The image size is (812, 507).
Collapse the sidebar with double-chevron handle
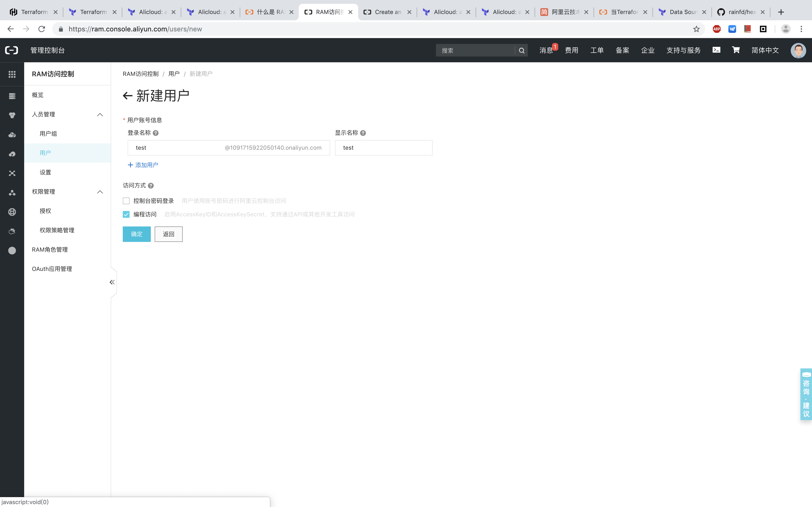[112, 282]
